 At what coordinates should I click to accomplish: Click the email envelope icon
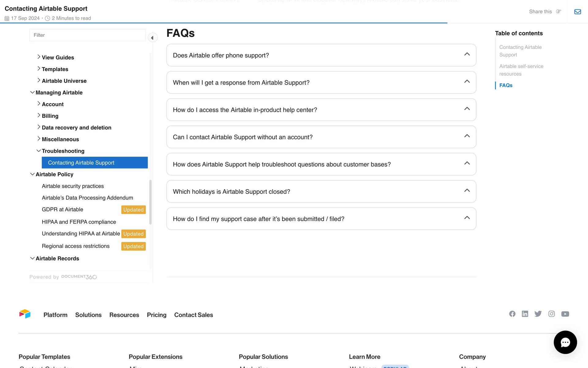(577, 12)
